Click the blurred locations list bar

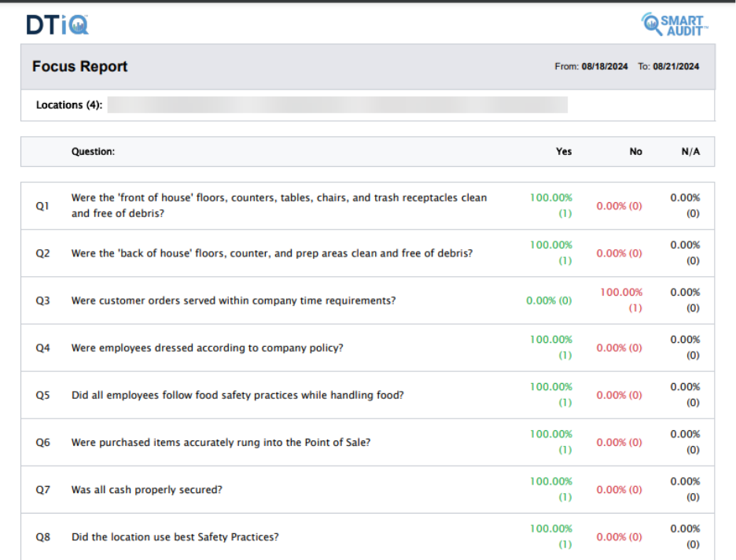(x=337, y=105)
